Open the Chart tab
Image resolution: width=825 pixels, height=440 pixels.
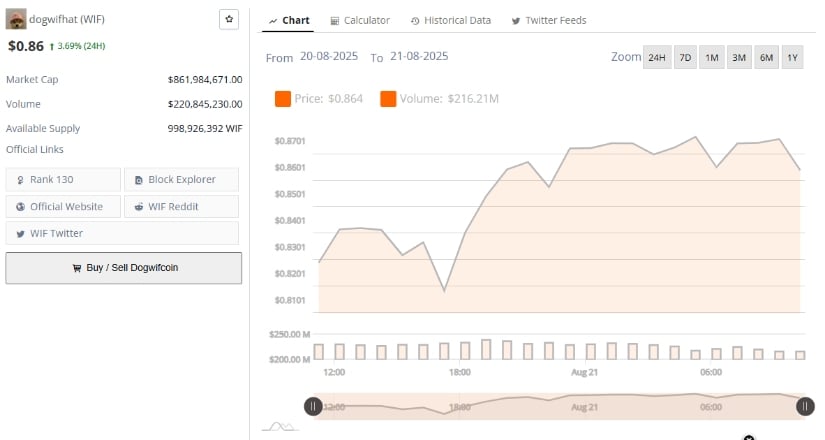288,21
